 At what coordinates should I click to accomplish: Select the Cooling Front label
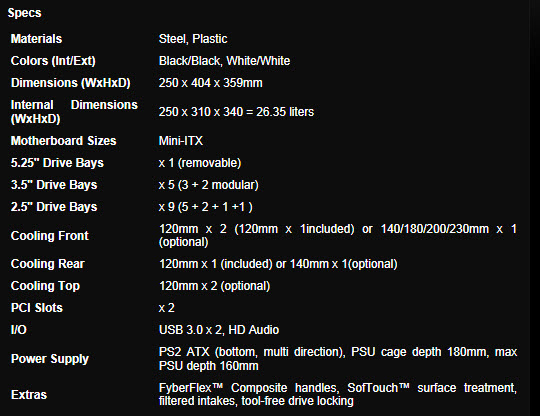coord(50,236)
